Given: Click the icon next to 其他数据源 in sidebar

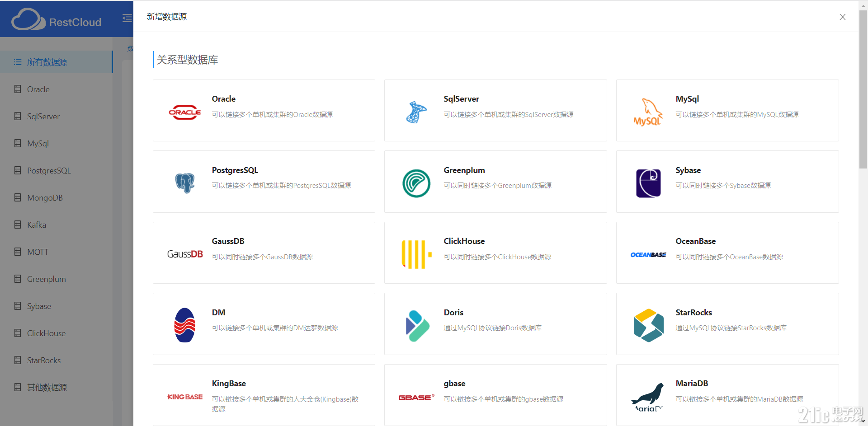Looking at the screenshot, I should [18, 387].
